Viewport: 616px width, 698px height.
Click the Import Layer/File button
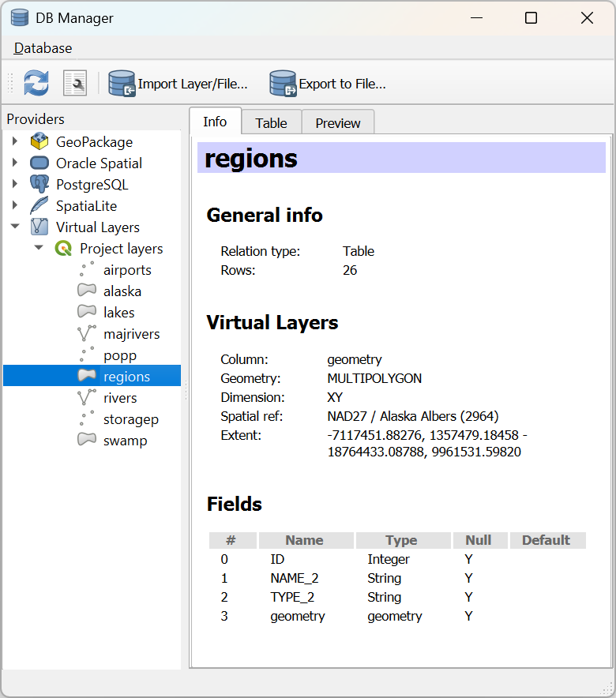[179, 84]
